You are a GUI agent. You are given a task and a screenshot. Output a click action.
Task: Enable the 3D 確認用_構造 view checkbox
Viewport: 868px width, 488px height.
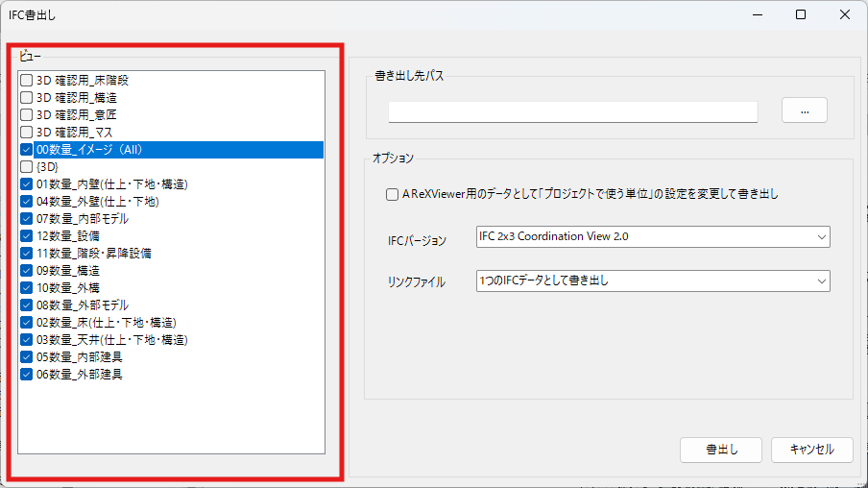tap(27, 98)
